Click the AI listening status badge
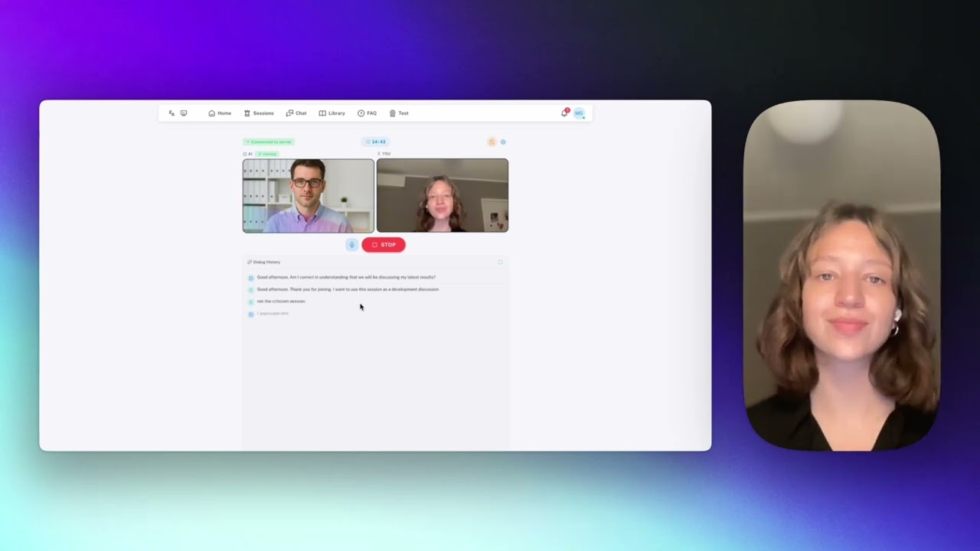This screenshot has width=980, height=551. pyautogui.click(x=267, y=154)
